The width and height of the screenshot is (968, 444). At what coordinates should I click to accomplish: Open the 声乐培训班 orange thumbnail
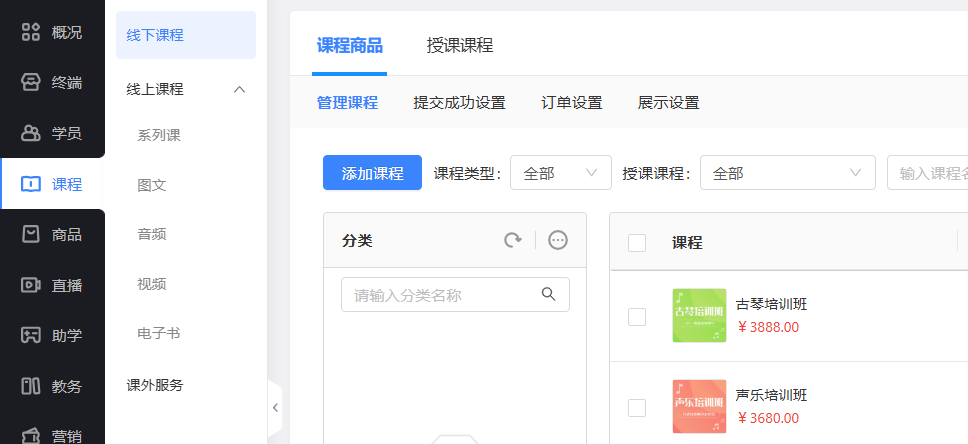[699, 406]
